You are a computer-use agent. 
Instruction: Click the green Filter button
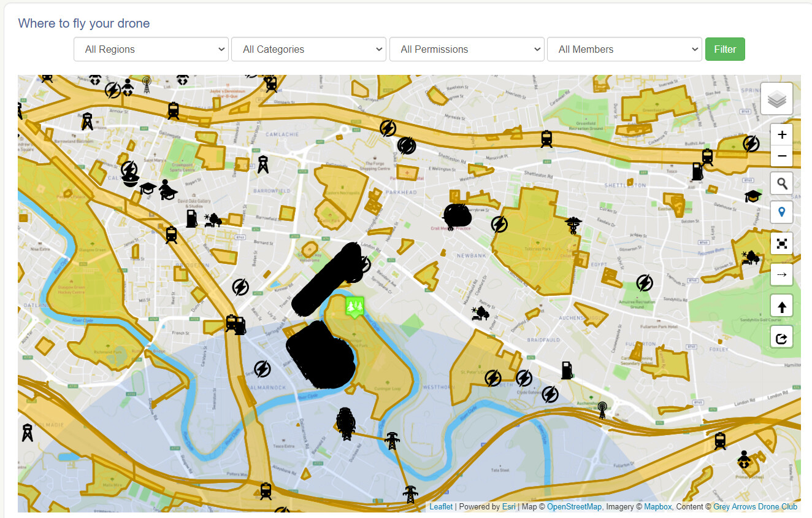click(x=725, y=49)
